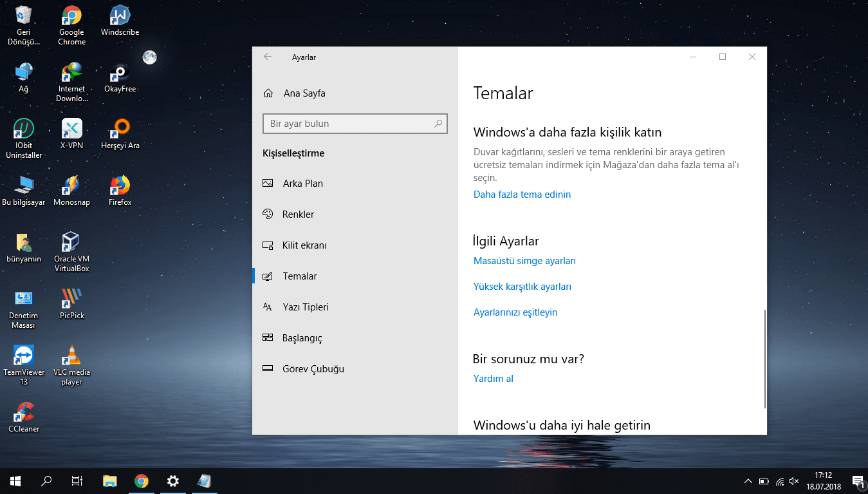Open OkayFree desktop shortcut
868x494 pixels.
tap(120, 77)
